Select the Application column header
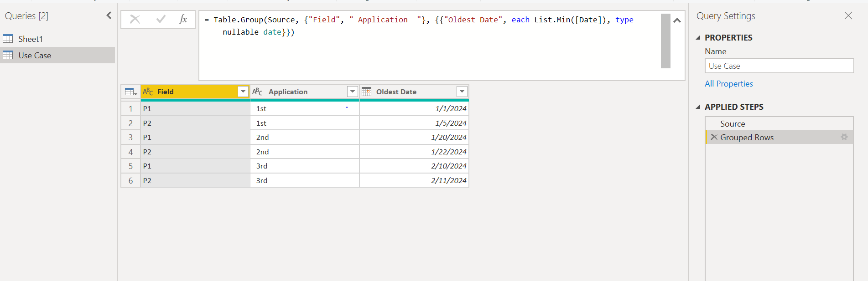 305,92
